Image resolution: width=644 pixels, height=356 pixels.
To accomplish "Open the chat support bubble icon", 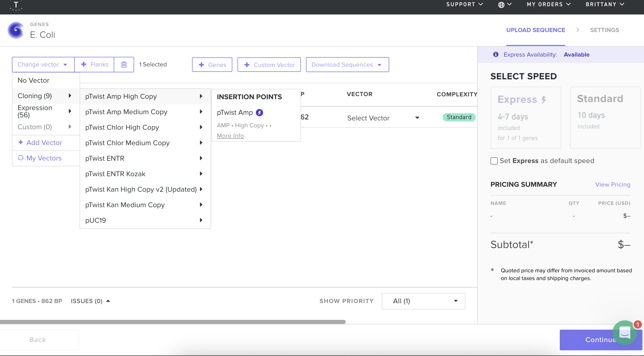I will pos(624,333).
